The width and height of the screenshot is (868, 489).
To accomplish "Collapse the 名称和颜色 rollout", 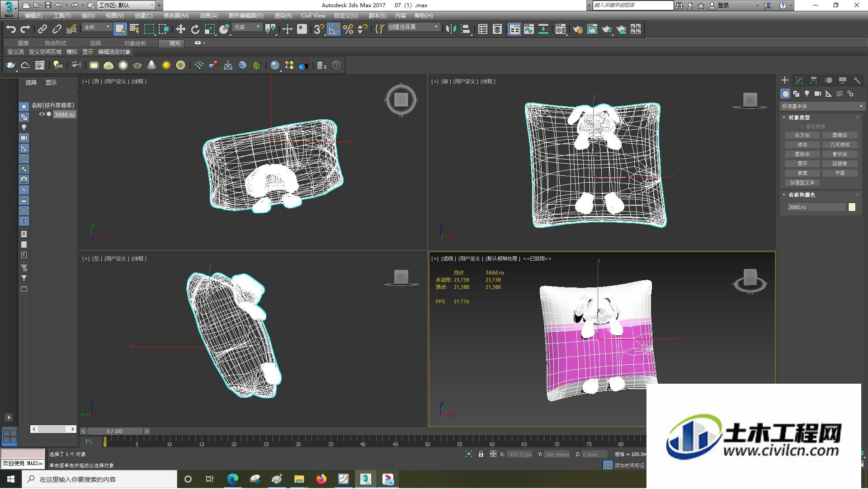I will (784, 195).
